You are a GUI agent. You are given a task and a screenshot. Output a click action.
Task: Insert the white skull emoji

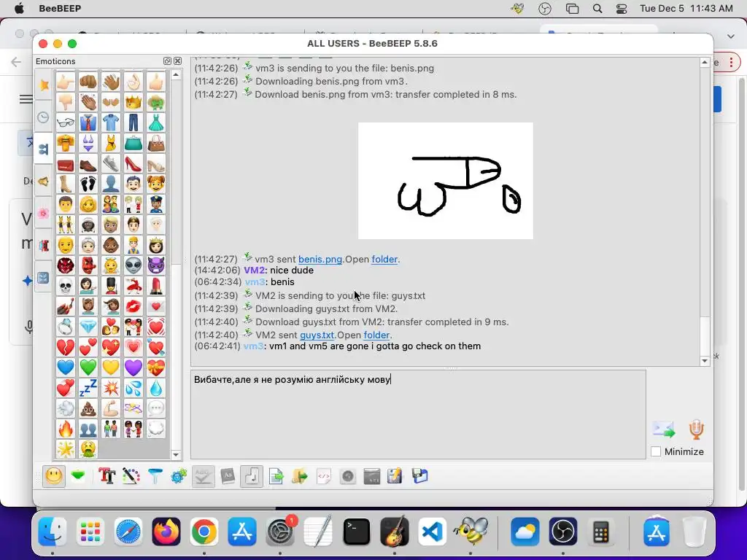(65, 286)
